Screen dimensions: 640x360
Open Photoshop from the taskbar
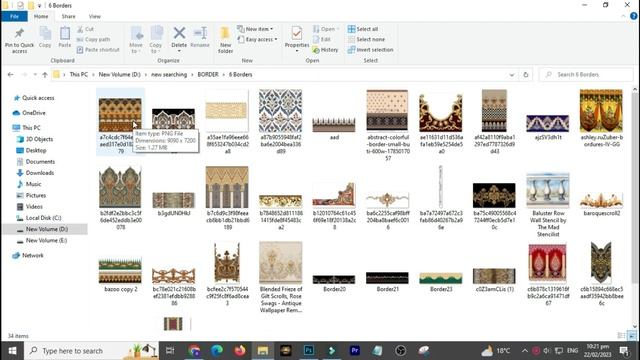(x=309, y=351)
